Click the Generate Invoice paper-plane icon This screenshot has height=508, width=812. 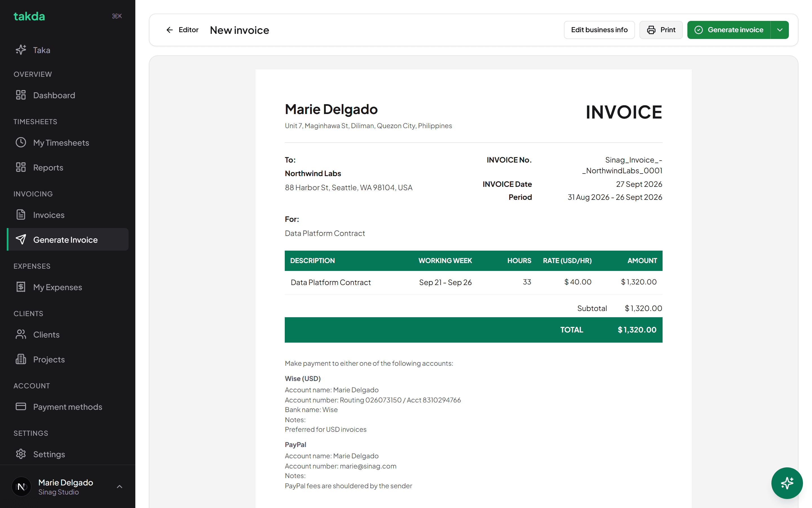coord(21,240)
